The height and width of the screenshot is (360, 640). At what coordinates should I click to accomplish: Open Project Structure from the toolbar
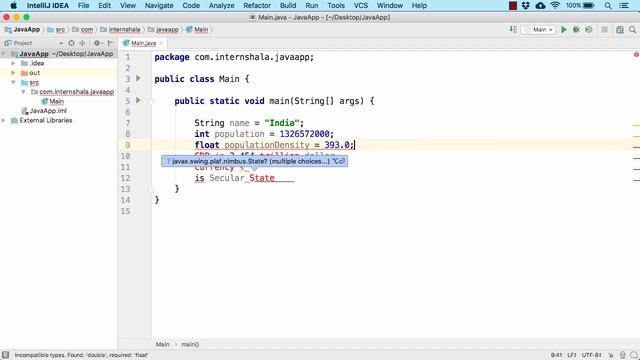coord(620,29)
